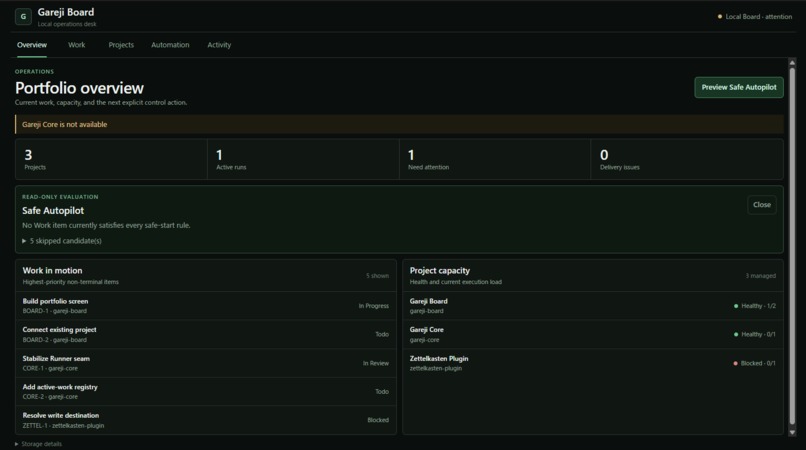Click the In Progress status of BOARD-1
Screen dimensions: 806x450
[374, 306]
